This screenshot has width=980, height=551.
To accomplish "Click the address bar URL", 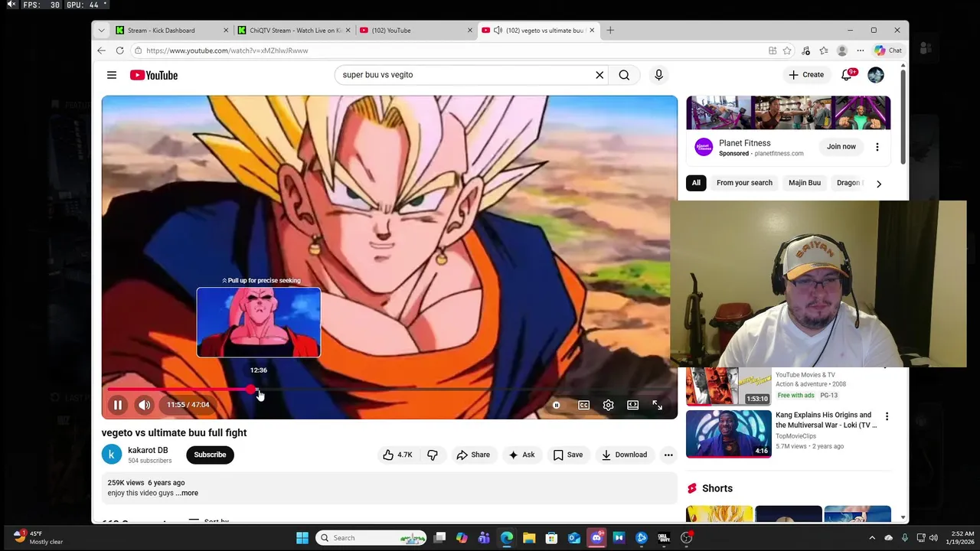I will click(x=227, y=51).
